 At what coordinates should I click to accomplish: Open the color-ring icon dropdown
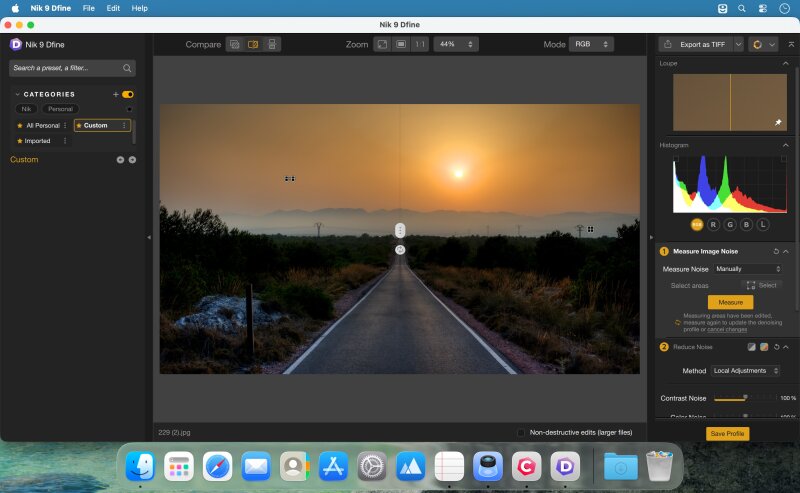tap(763, 44)
